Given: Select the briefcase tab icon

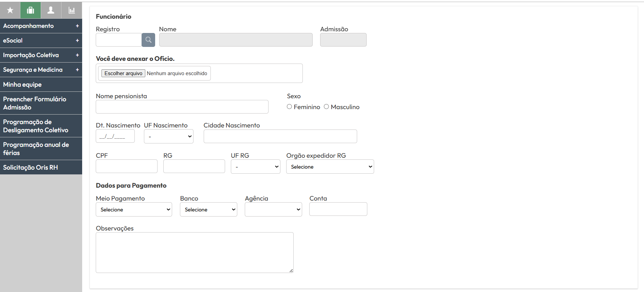Looking at the screenshot, I should [31, 10].
